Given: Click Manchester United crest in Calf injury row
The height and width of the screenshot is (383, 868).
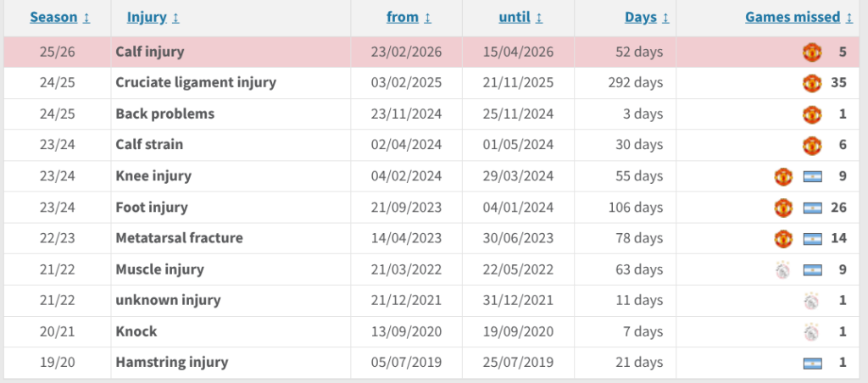Looking at the screenshot, I should 812,52.
